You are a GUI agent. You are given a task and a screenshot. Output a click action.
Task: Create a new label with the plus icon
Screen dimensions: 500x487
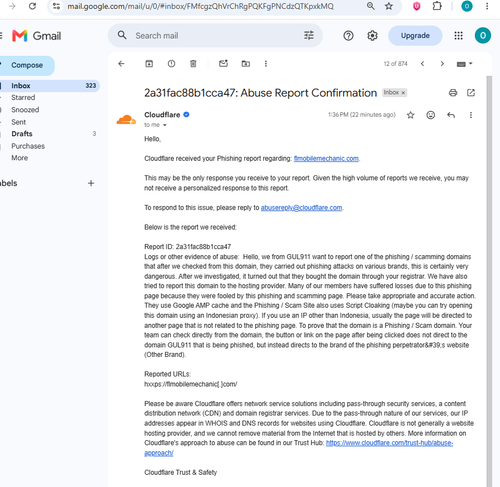(x=91, y=183)
